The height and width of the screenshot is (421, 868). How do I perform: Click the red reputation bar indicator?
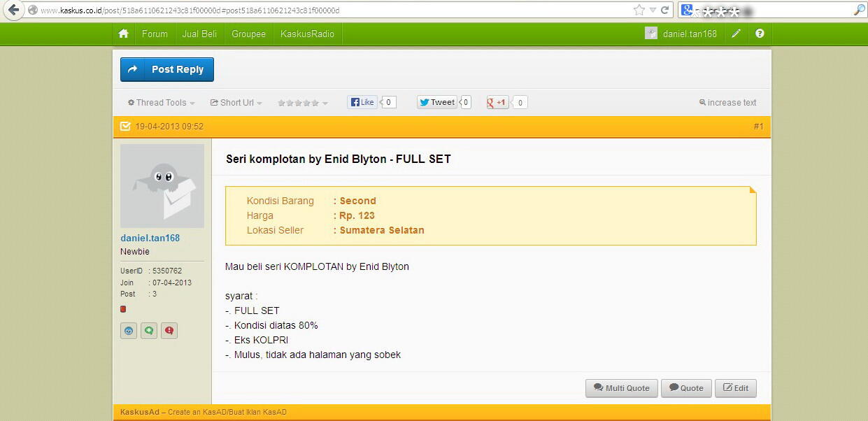click(x=123, y=309)
